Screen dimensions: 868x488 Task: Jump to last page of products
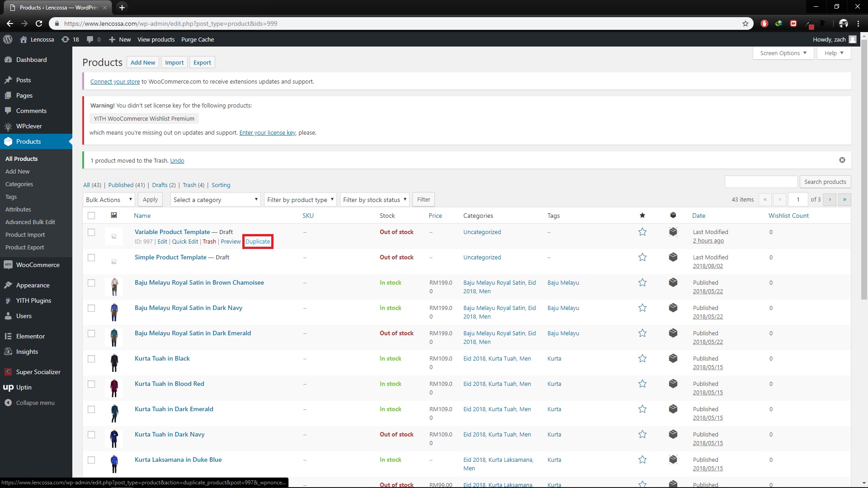click(844, 199)
